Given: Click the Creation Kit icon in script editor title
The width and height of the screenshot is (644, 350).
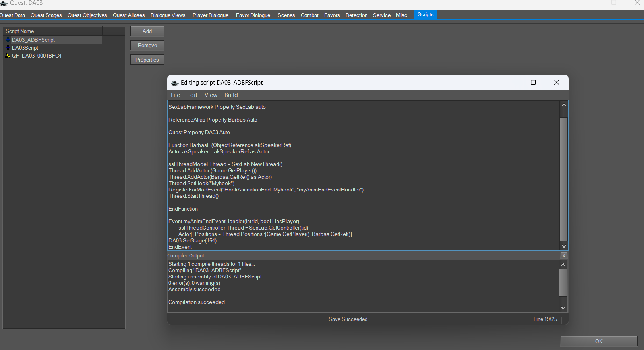Looking at the screenshot, I should coord(174,83).
